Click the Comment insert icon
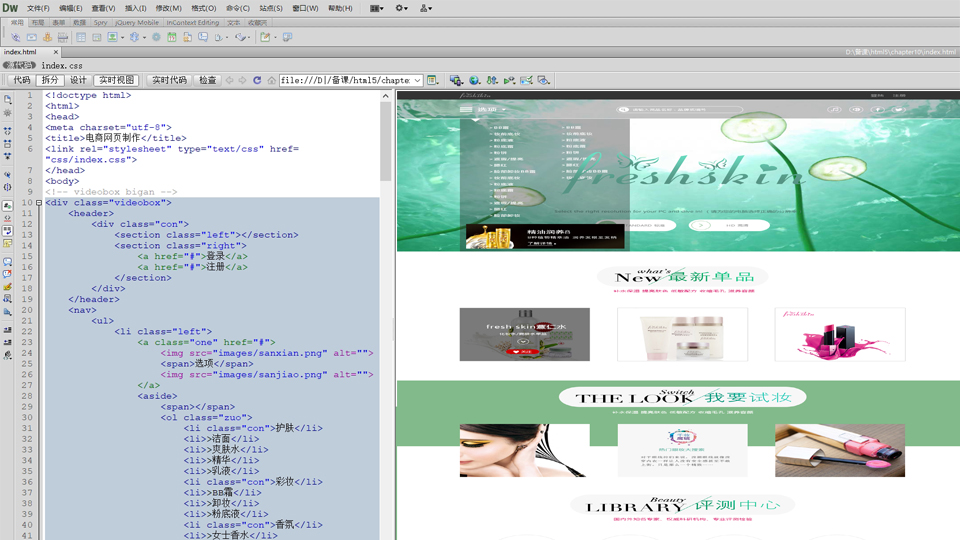Image resolution: width=960 pixels, height=540 pixels. click(x=203, y=37)
